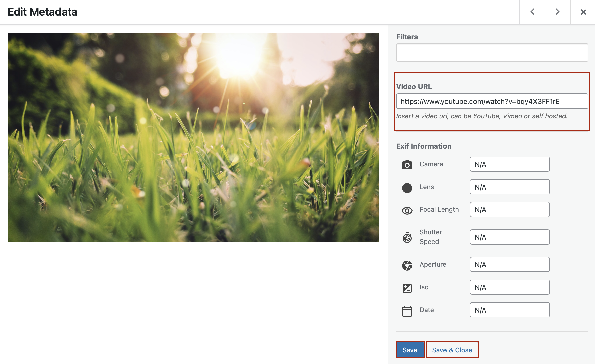Click the Iso exposure icon
Image resolution: width=595 pixels, height=364 pixels.
[x=407, y=287]
